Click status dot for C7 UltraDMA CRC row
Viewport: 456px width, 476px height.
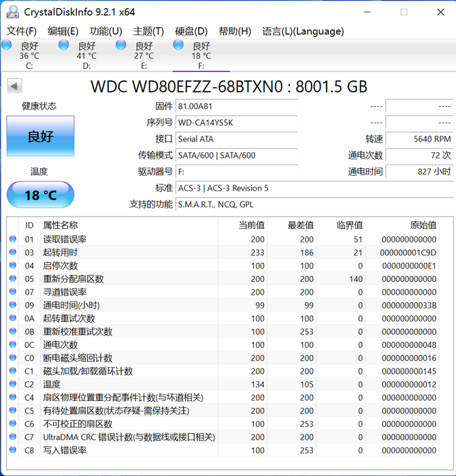click(13, 437)
